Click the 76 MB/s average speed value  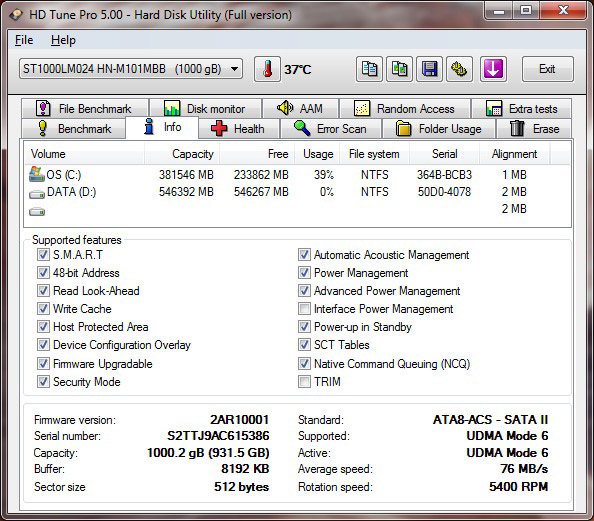(524, 469)
